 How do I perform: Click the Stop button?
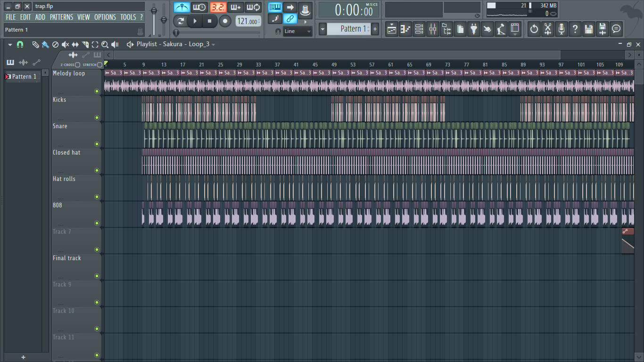pos(210,21)
